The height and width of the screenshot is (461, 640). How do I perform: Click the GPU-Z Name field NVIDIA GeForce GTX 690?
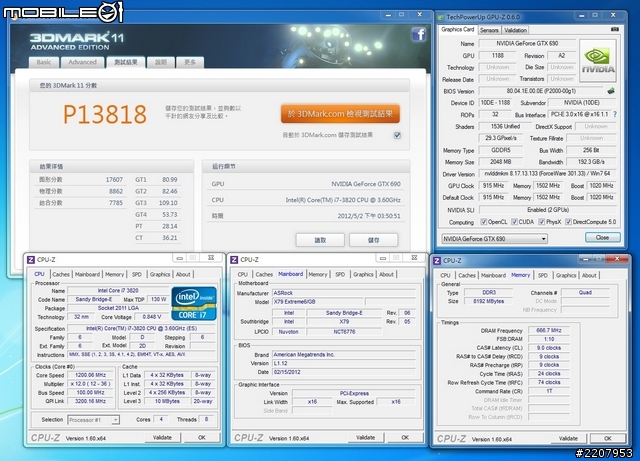527,43
